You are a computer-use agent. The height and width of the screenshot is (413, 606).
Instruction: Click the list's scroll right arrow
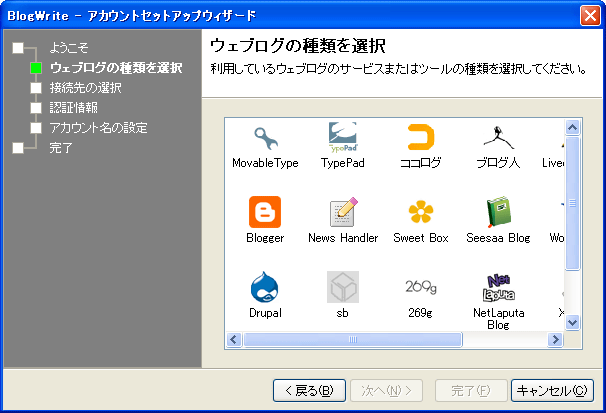point(555,340)
